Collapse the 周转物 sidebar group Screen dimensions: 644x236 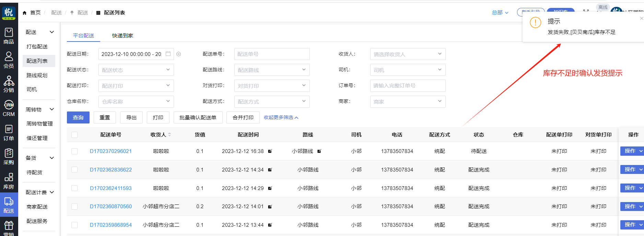pyautogui.click(x=52, y=109)
